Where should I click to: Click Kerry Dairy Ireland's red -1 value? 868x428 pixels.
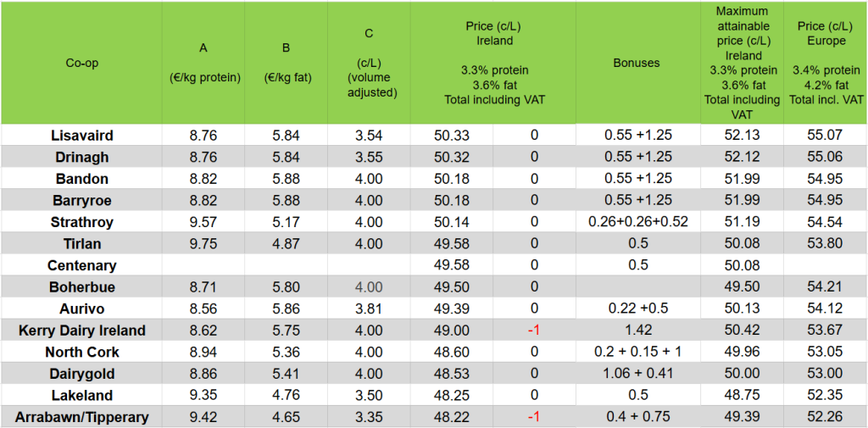coord(534,331)
